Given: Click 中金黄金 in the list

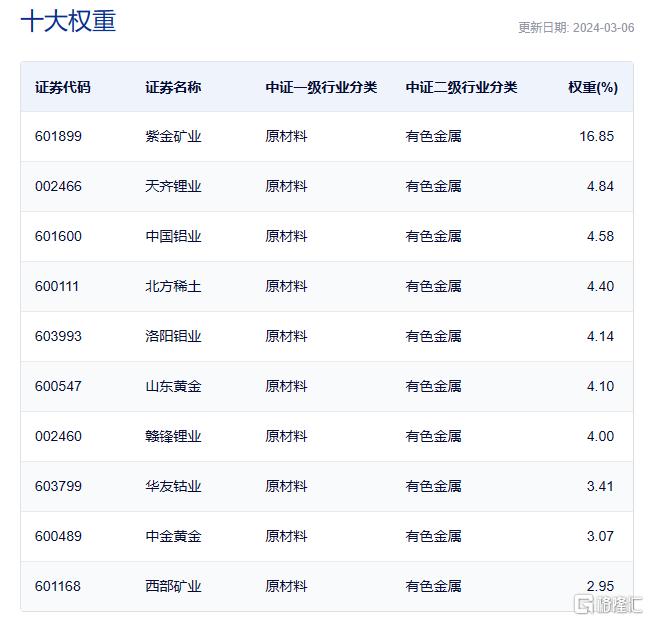Looking at the screenshot, I should point(173,537).
